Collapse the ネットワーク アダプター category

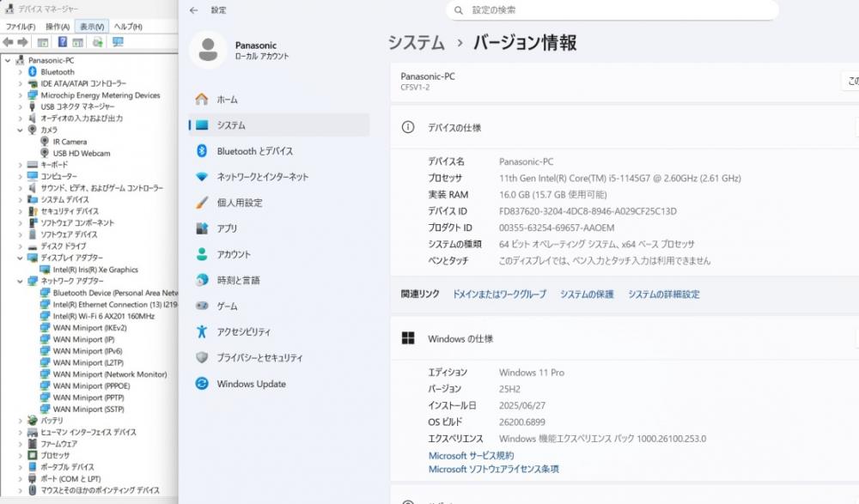pos(21,281)
